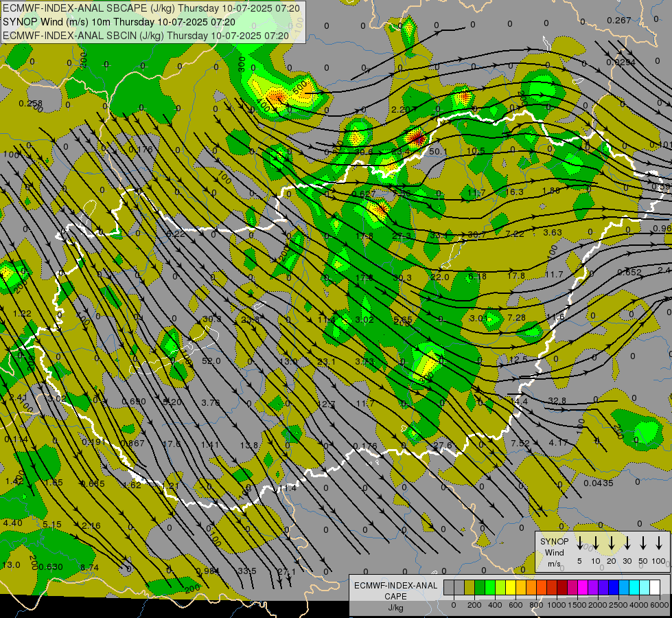
Task: Click the 6000 tick label in CAPE legend
Action: point(661,605)
